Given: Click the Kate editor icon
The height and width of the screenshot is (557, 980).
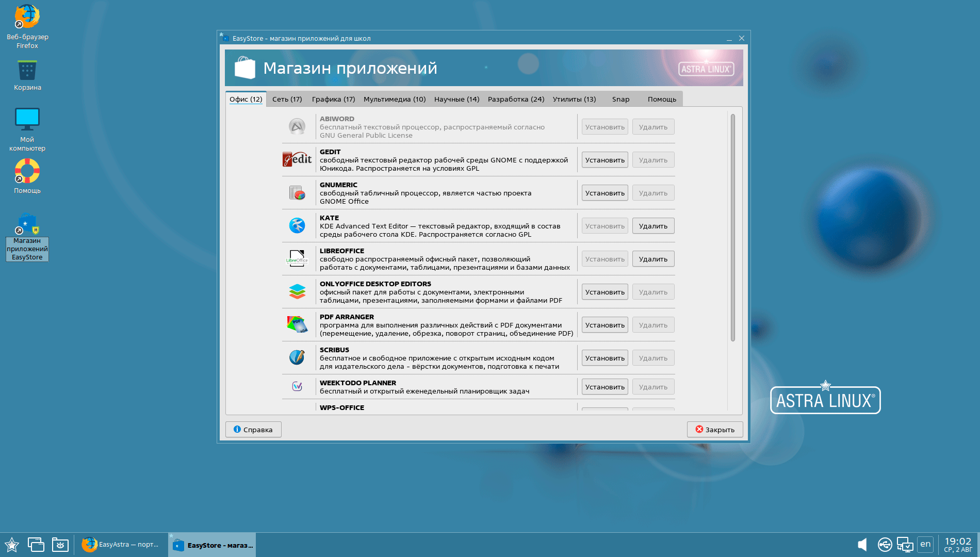Looking at the screenshot, I should [x=297, y=225].
